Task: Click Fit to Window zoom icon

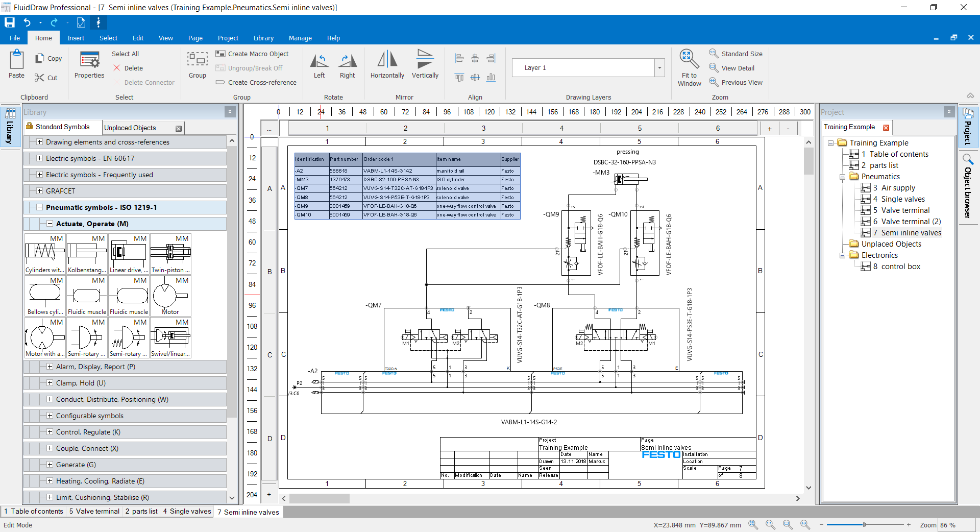Action: (x=689, y=59)
